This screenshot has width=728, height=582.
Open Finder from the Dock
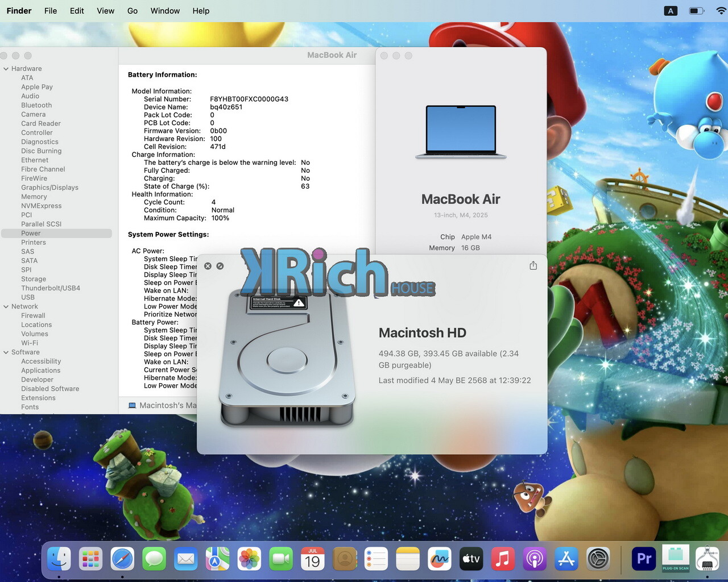pyautogui.click(x=59, y=559)
